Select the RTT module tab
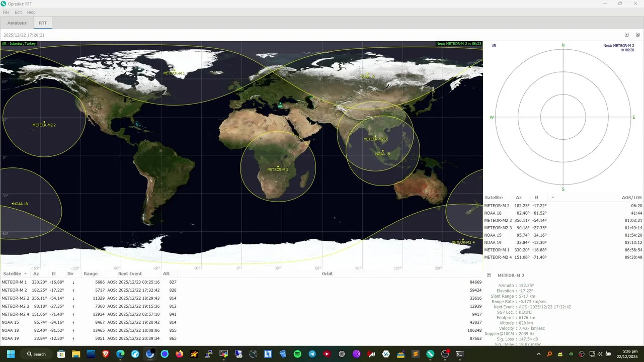This screenshot has width=644, height=362. pos(43,23)
